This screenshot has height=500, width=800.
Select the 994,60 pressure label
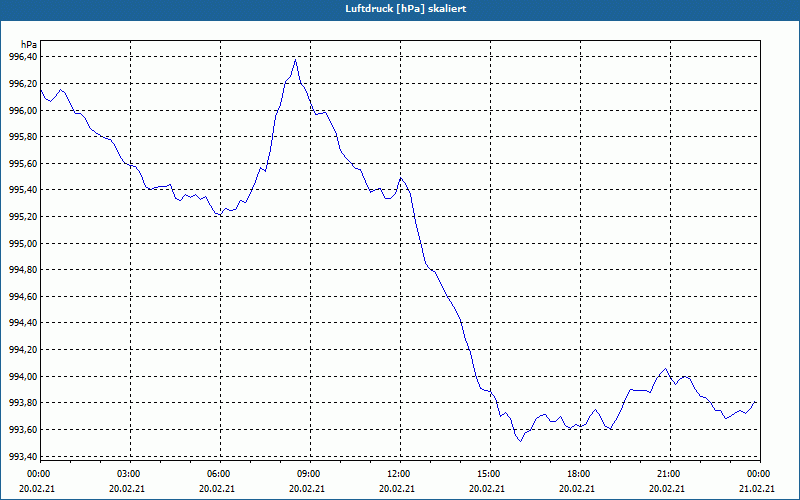[x=23, y=296]
